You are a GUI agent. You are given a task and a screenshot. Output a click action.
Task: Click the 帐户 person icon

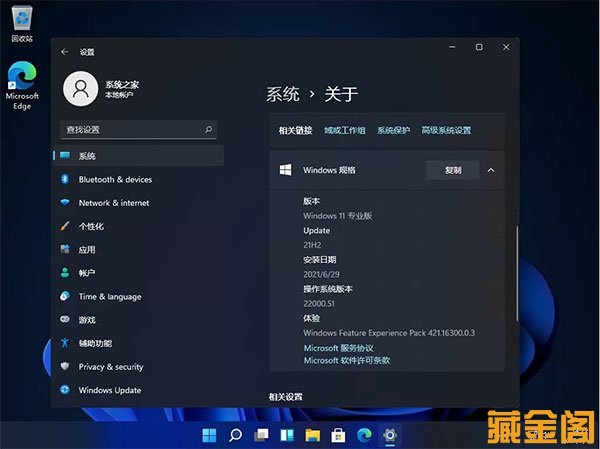point(65,273)
